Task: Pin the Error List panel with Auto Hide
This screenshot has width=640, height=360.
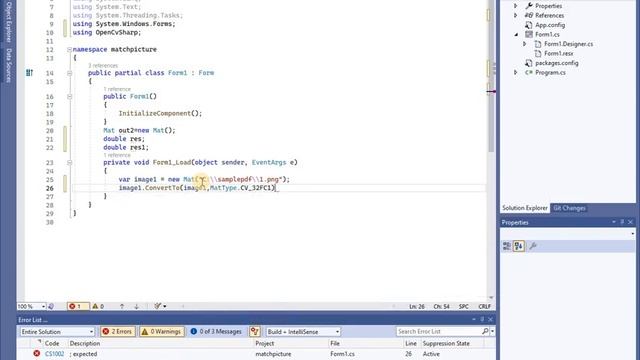Action: pos(482,320)
